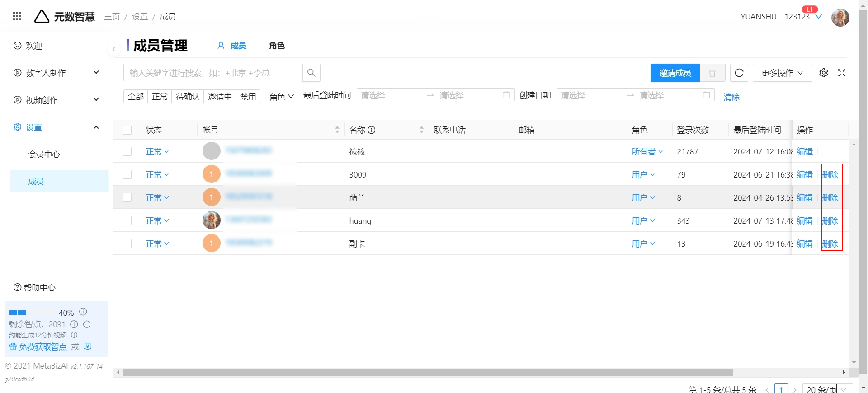Open the app grid menu icon
The image size is (868, 393).
coord(17,16)
